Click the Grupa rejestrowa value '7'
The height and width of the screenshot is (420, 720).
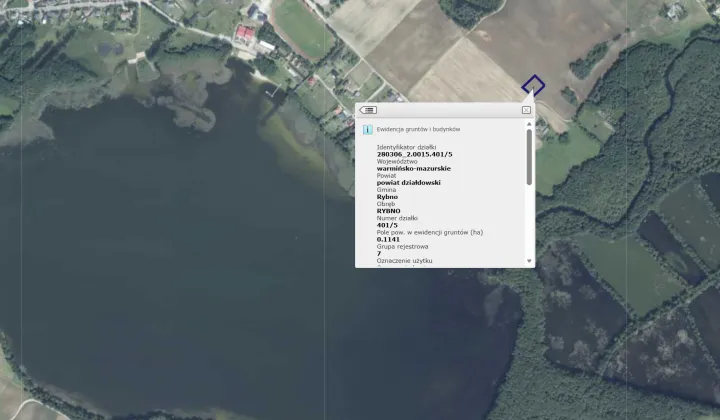[x=379, y=254]
